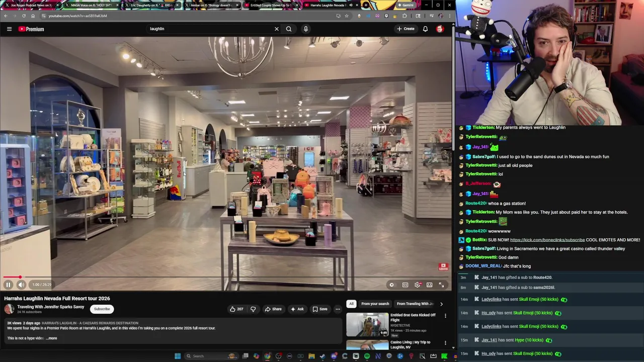
Task: Open the Entitled Brat Gets Kicked Off thumbnail
Action: (x=367, y=325)
